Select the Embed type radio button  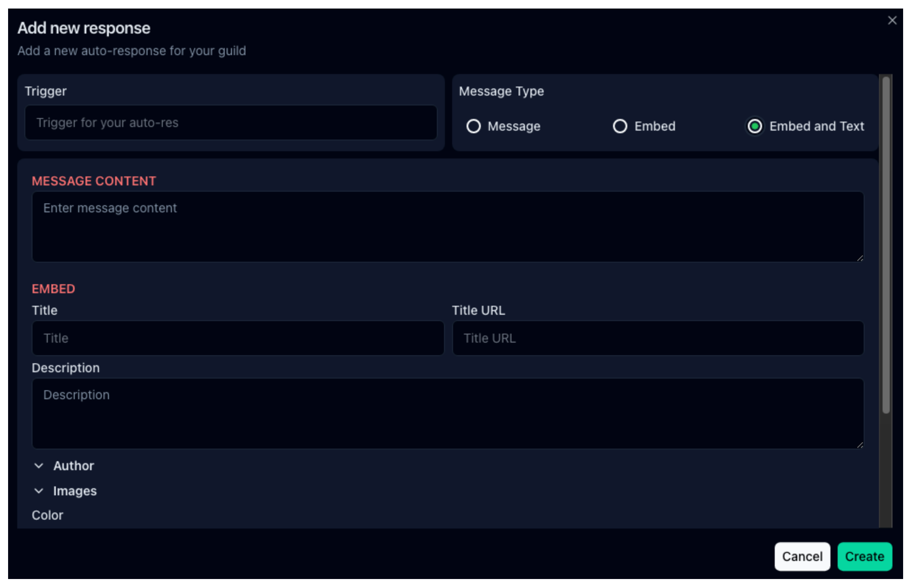click(619, 126)
